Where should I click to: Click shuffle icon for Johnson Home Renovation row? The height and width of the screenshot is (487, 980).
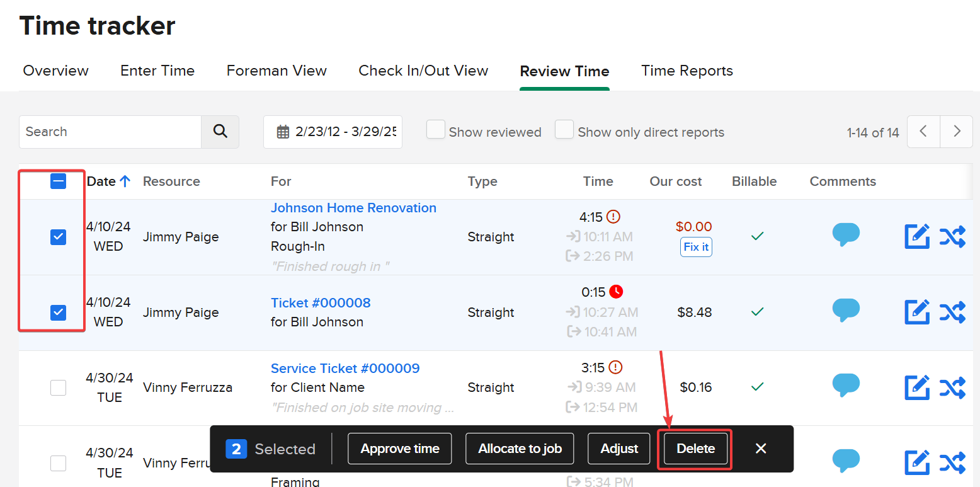pyautogui.click(x=952, y=237)
